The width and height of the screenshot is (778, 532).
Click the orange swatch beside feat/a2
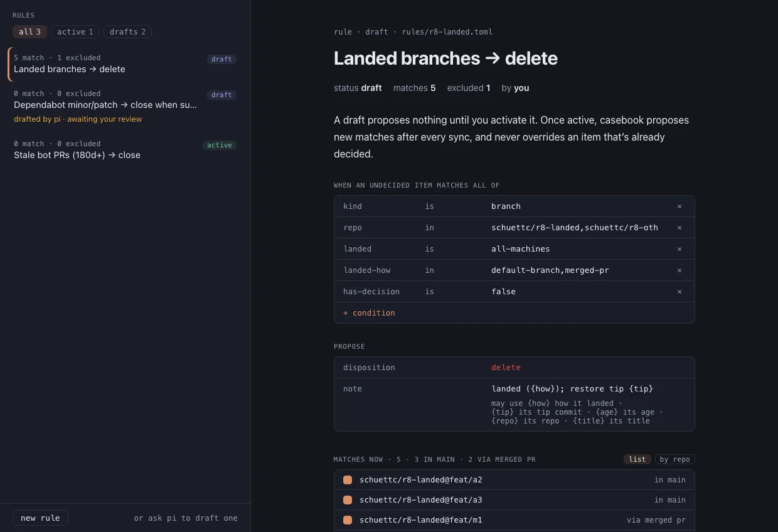click(348, 480)
